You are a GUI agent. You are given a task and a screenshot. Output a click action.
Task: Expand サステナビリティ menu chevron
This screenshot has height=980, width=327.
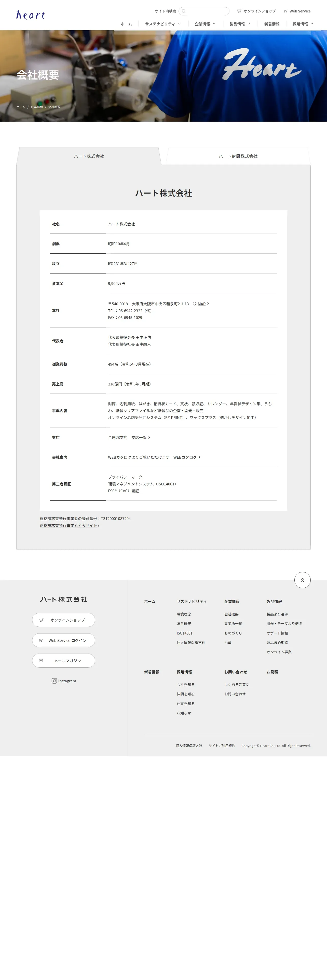[x=180, y=24]
